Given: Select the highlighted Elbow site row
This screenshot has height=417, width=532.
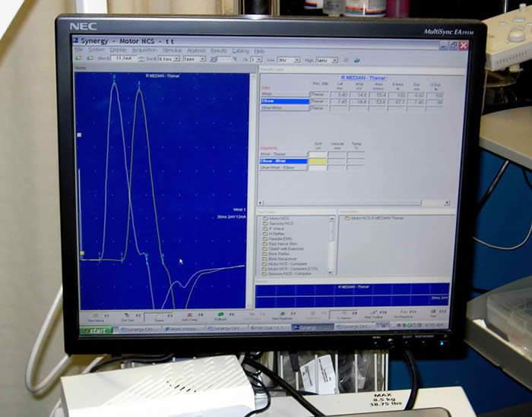Looking at the screenshot, I should click(x=285, y=101).
